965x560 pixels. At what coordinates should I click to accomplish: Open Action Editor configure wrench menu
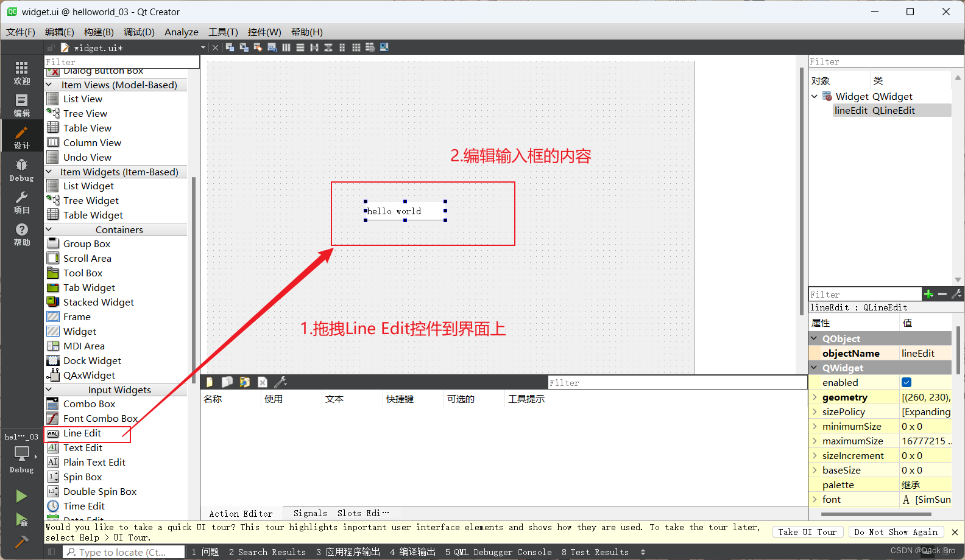(x=280, y=382)
